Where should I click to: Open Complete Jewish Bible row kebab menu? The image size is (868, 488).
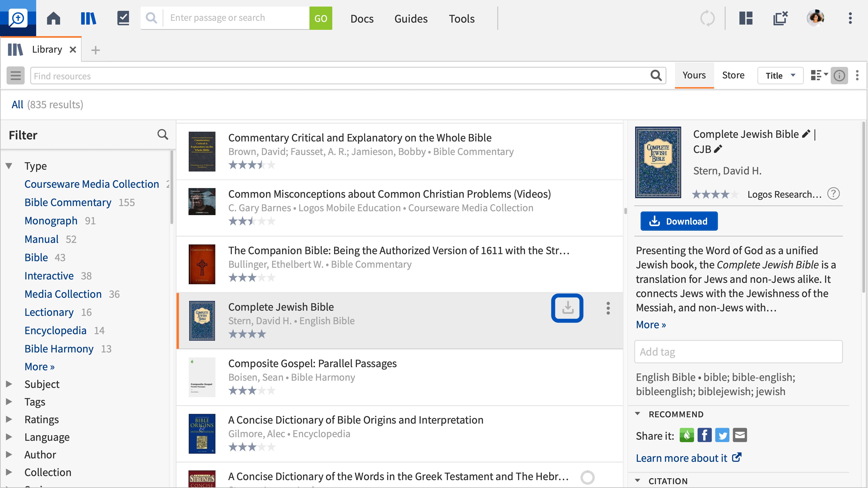[x=608, y=308]
